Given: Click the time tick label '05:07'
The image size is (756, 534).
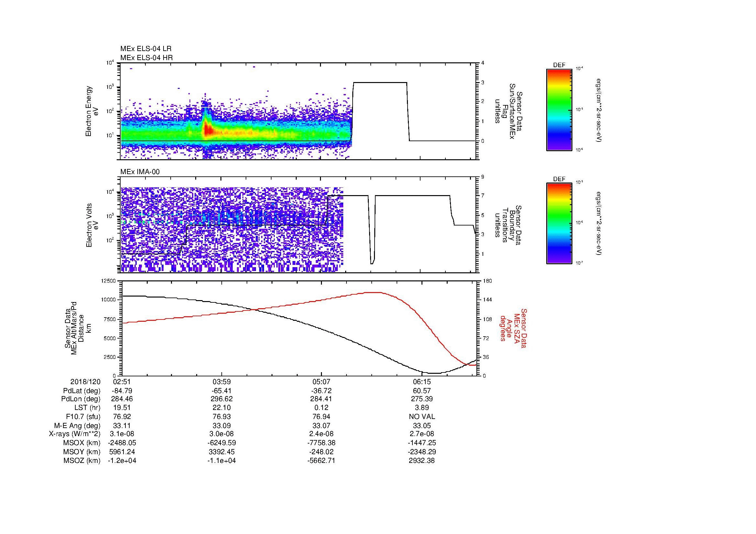Looking at the screenshot, I should pyautogui.click(x=321, y=382).
